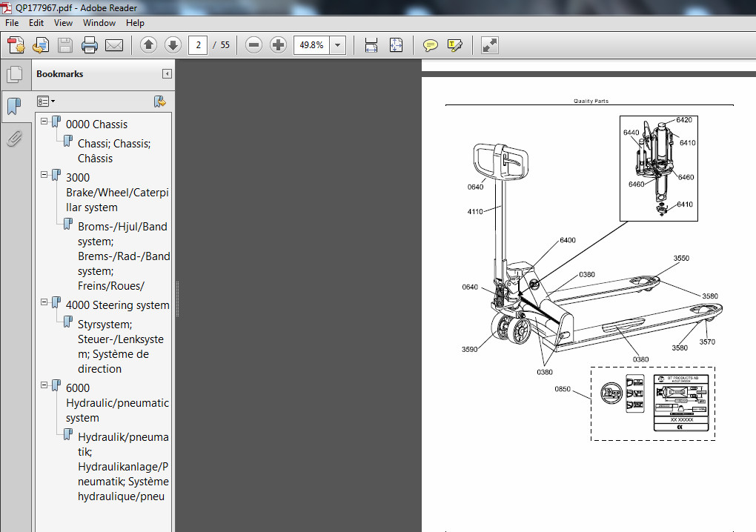This screenshot has width=756, height=532.
Task: Click the Create PDF online icon
Action: (x=16, y=45)
